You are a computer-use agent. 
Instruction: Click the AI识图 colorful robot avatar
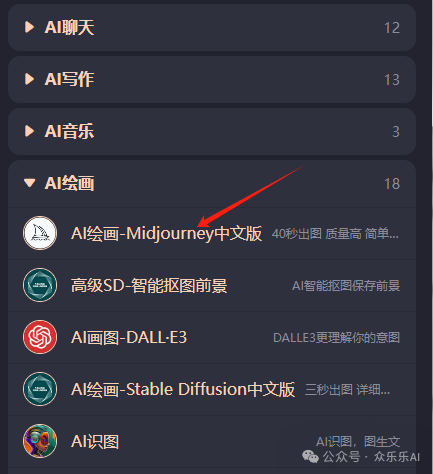coord(40,441)
